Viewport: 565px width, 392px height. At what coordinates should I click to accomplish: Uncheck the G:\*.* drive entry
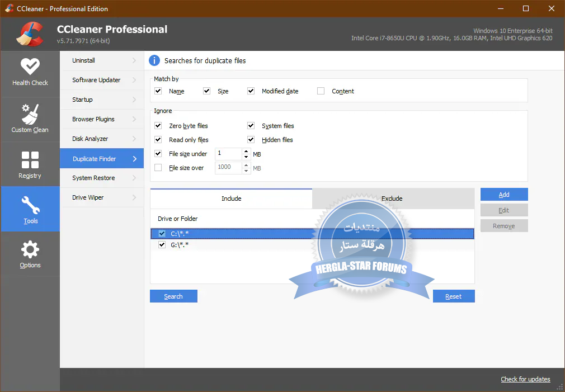pyautogui.click(x=162, y=245)
